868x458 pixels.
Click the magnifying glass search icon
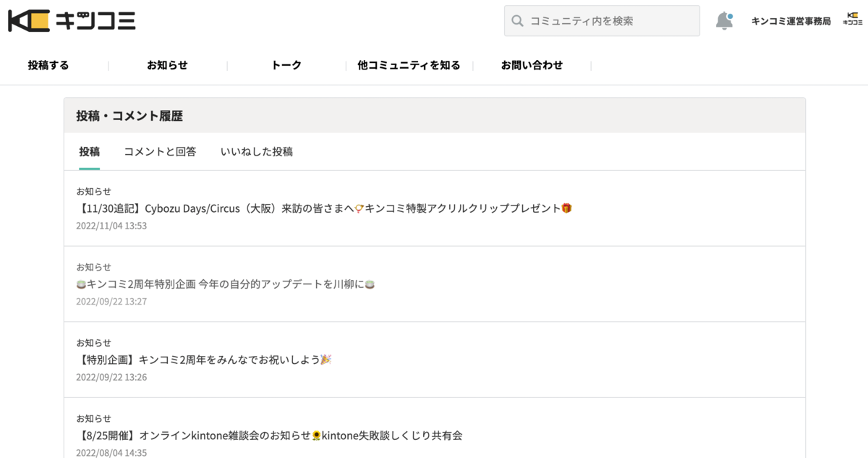(x=518, y=20)
